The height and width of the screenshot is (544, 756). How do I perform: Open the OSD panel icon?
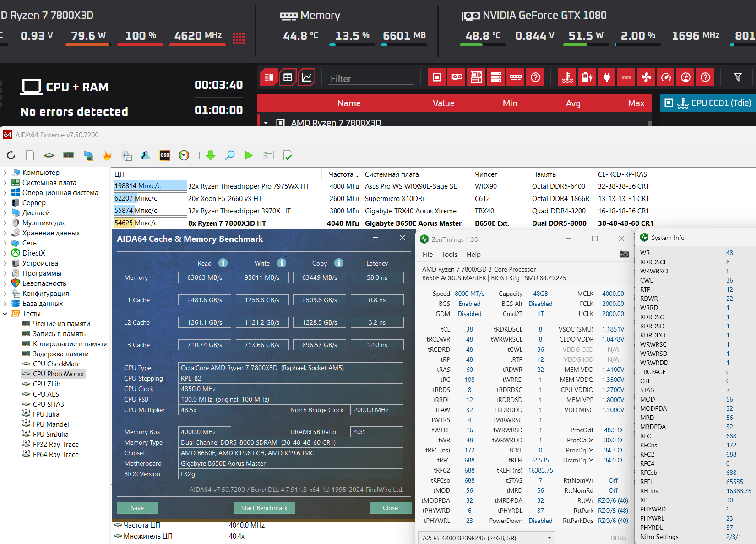[165, 155]
